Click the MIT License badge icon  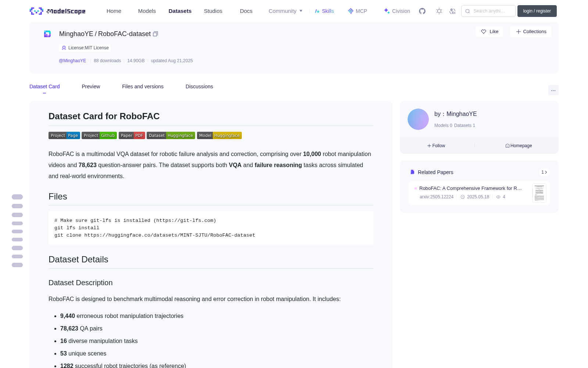tap(64, 48)
